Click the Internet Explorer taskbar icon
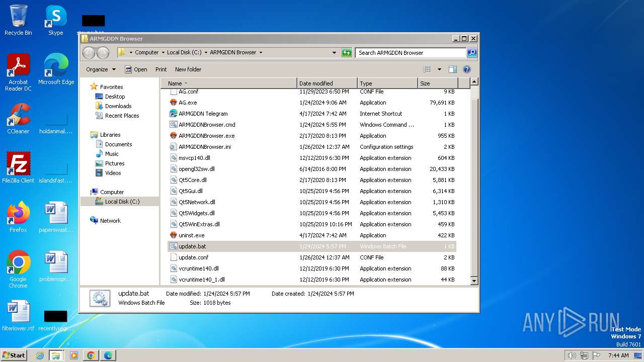Viewport: 644px width, 362px height. click(40, 355)
